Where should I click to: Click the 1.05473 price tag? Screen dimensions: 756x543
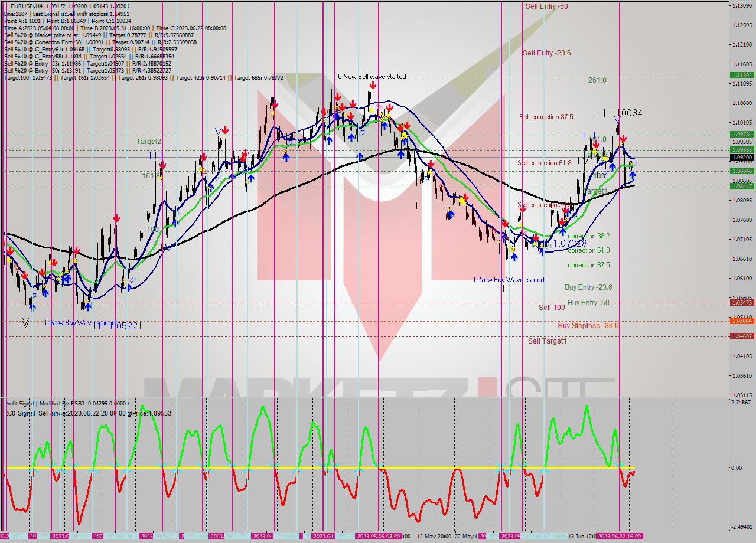coord(742,302)
